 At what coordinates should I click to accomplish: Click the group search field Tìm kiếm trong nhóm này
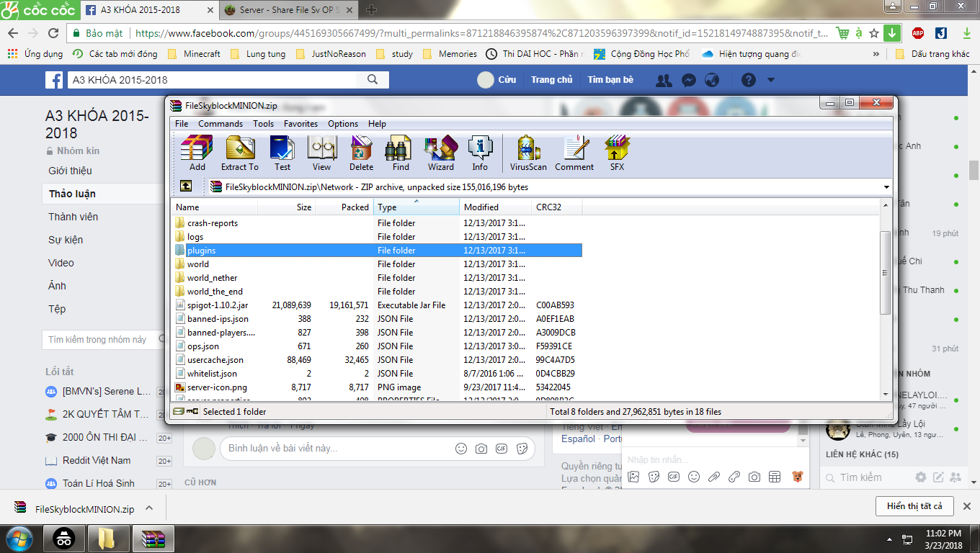pos(104,339)
